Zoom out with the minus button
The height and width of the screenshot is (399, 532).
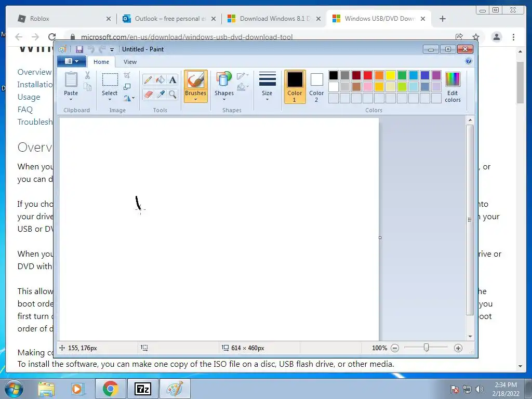395,348
